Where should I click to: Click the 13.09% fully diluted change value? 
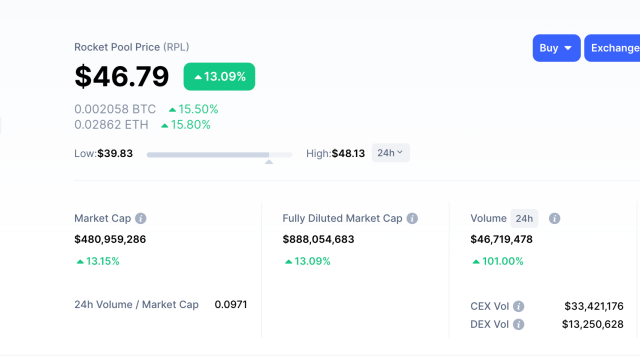tap(307, 261)
